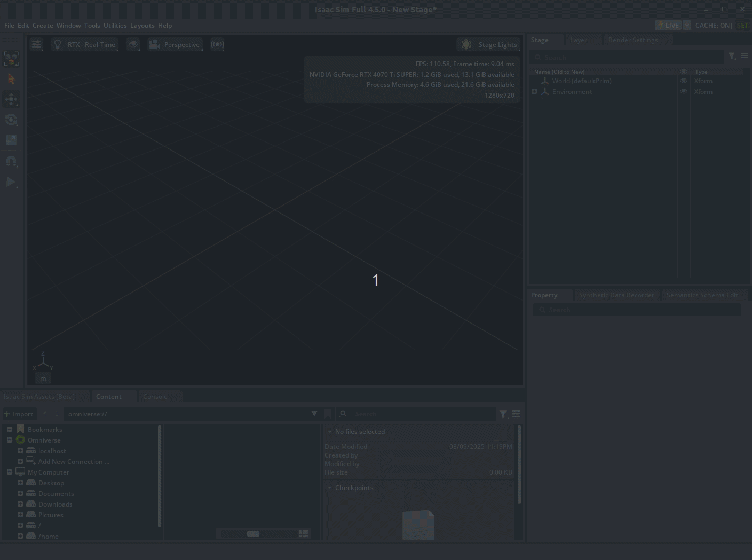This screenshot has height=560, width=752.
Task: Click the omniverse:// path field
Action: (x=187, y=414)
